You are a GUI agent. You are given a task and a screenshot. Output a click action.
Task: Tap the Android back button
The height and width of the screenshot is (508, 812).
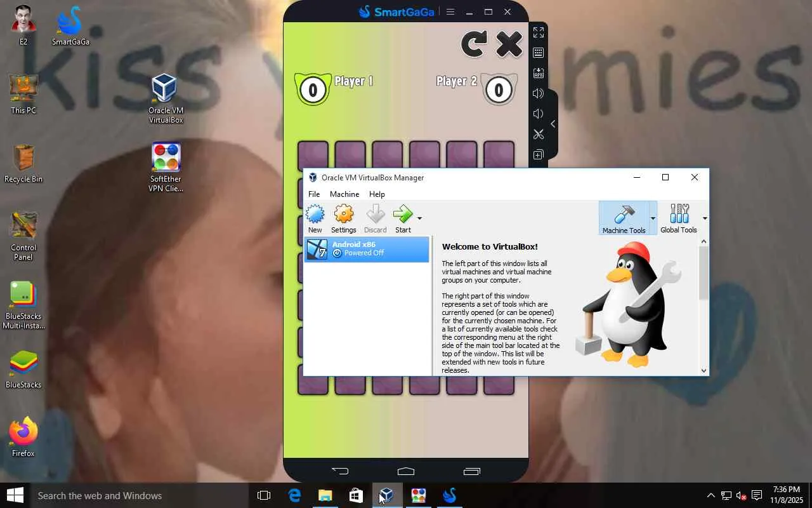(x=340, y=471)
